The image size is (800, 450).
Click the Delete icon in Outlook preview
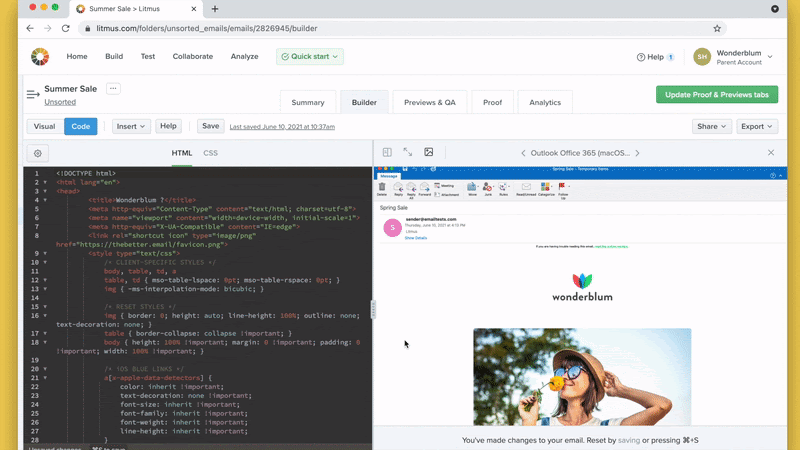click(x=382, y=189)
